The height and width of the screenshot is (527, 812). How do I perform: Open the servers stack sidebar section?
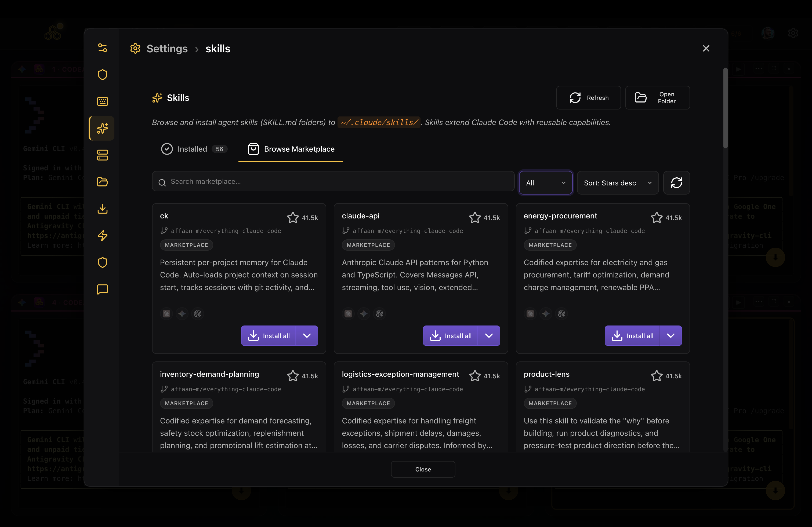click(x=102, y=155)
